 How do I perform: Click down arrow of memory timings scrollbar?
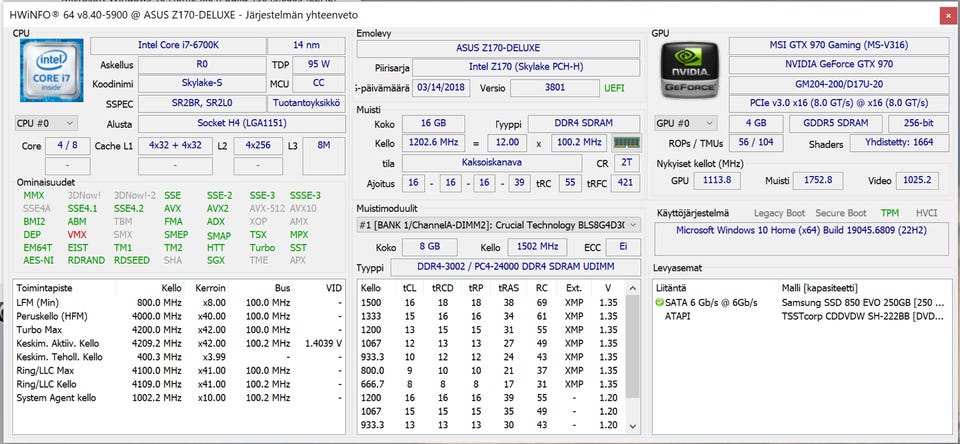point(632,426)
